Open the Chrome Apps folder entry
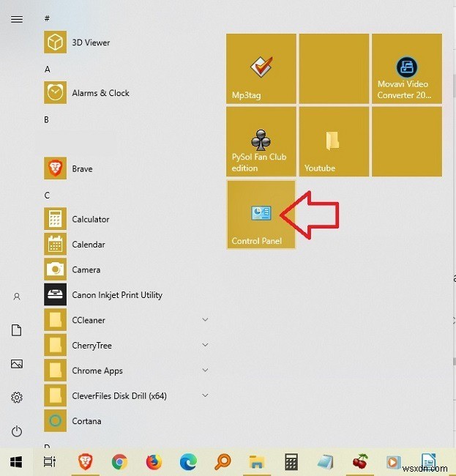Screen dimensions: 456x476 pos(126,371)
